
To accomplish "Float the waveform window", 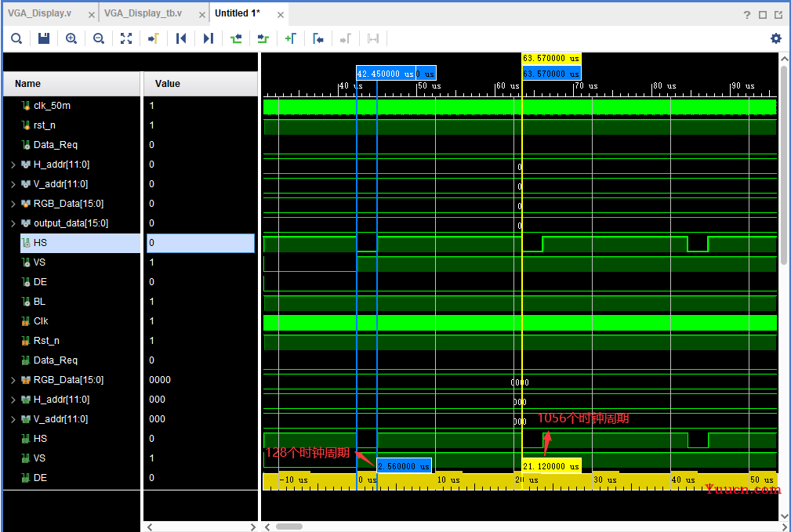I will [778, 15].
